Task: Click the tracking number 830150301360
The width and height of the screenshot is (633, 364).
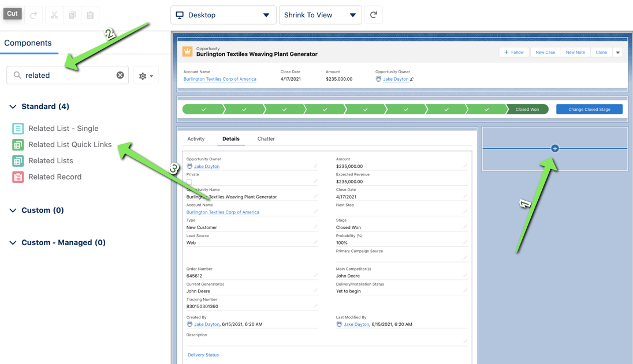Action: click(202, 306)
